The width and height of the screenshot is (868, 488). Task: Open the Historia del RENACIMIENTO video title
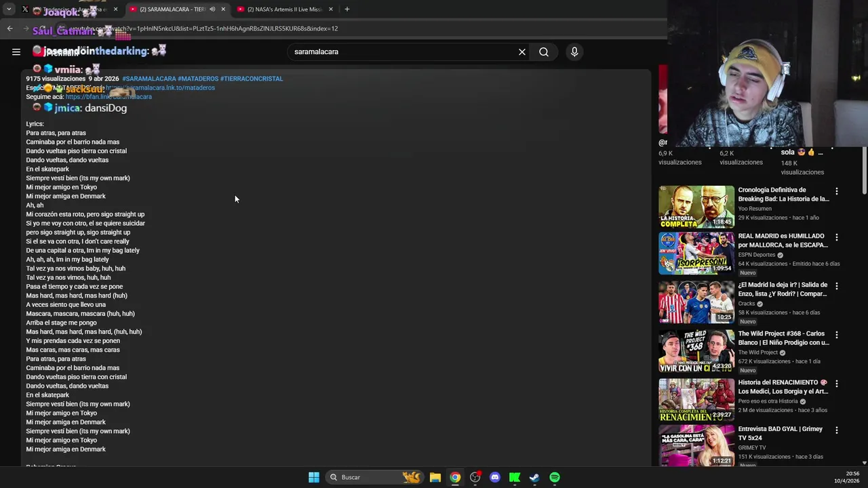pyautogui.click(x=783, y=387)
